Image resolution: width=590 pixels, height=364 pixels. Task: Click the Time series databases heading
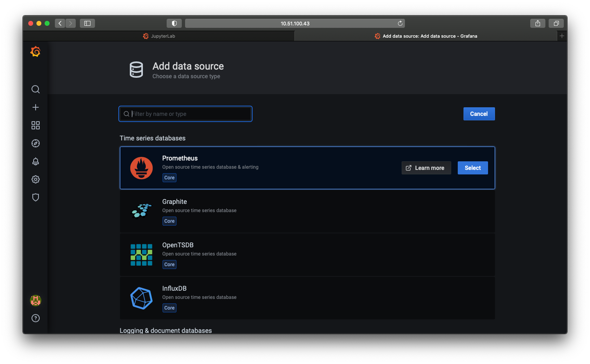pyautogui.click(x=153, y=138)
